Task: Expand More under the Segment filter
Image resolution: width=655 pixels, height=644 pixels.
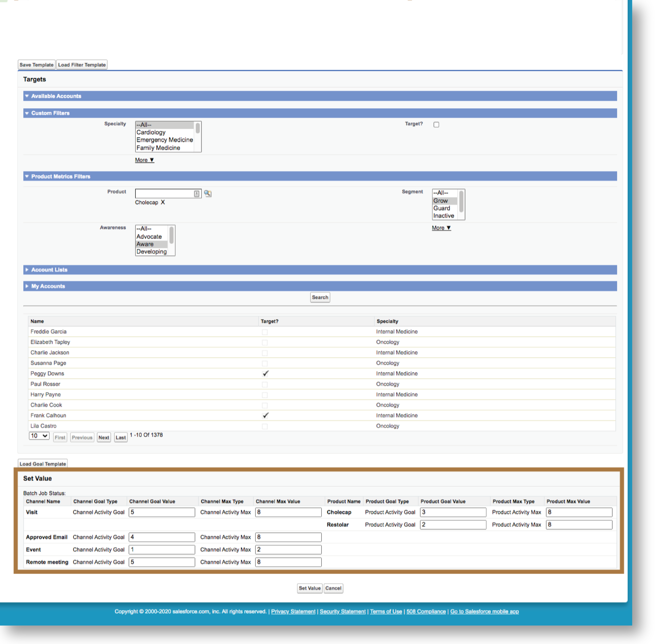Action: click(441, 228)
